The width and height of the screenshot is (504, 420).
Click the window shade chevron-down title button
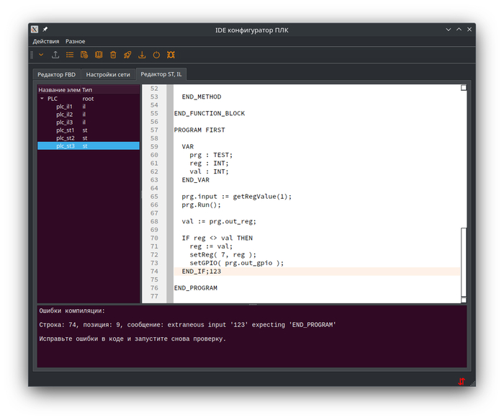tap(449, 30)
